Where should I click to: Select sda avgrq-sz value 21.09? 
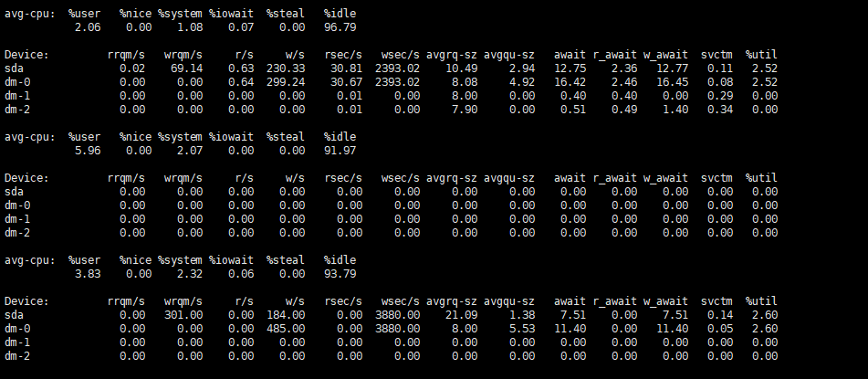(461, 315)
